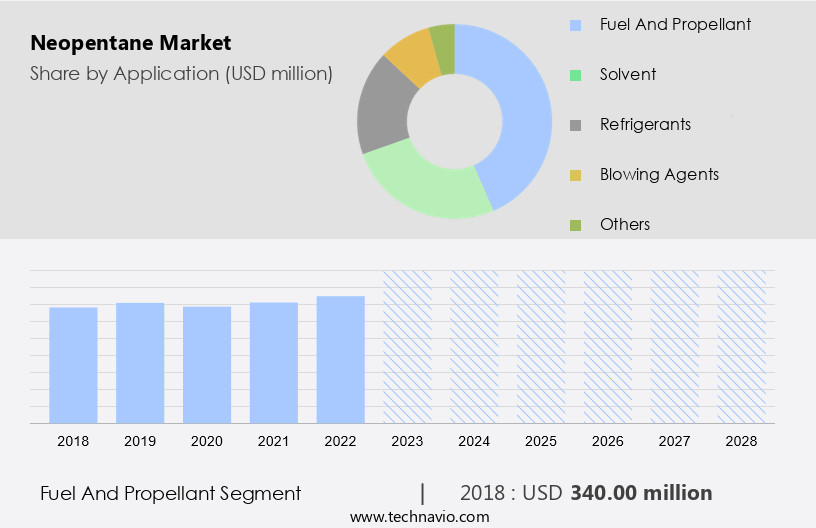Click the hatched 2023 forecast bar
816x528 pixels.
(x=407, y=346)
